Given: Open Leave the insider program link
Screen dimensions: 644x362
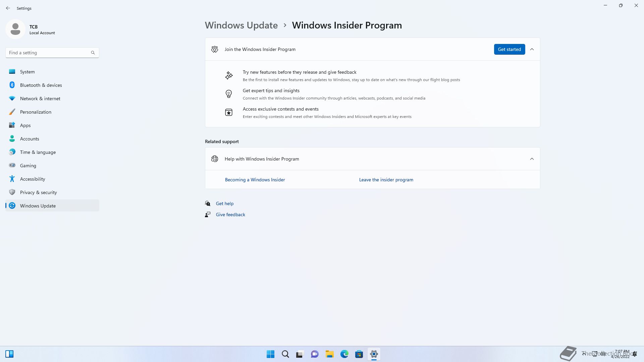Looking at the screenshot, I should coord(386,180).
